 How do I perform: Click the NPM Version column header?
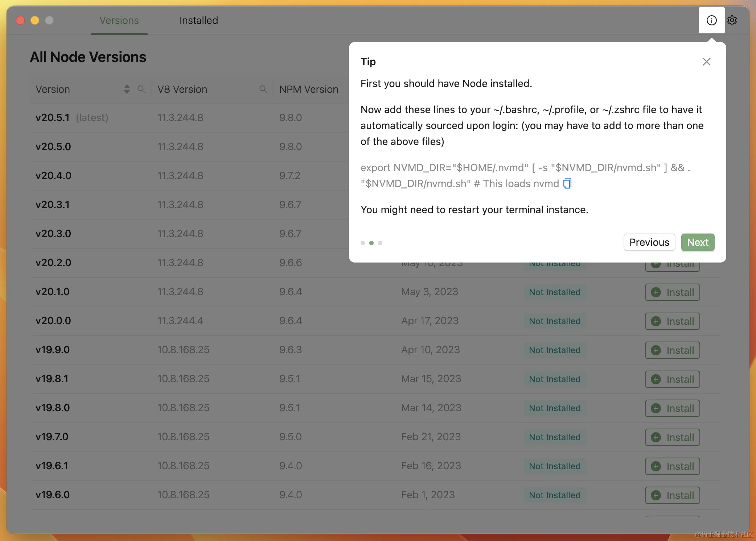coord(308,89)
